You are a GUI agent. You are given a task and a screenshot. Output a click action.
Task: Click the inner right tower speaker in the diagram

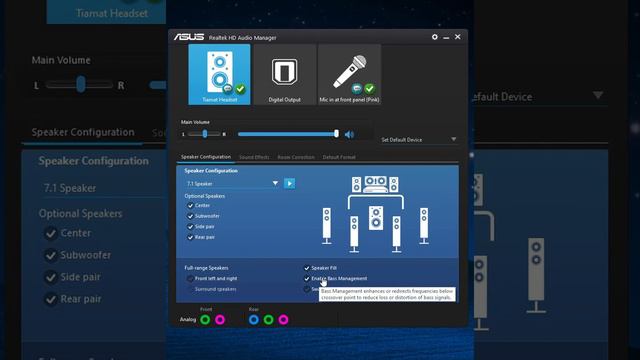[396, 234]
